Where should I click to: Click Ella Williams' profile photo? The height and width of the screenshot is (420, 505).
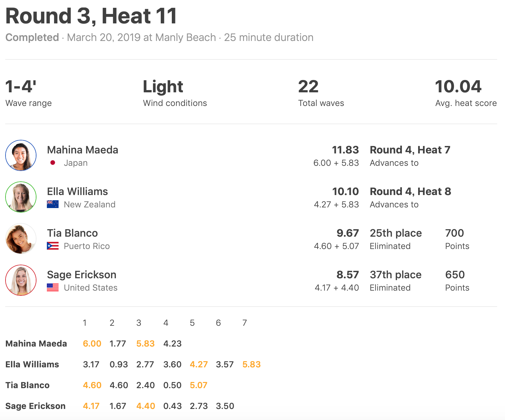(21, 197)
